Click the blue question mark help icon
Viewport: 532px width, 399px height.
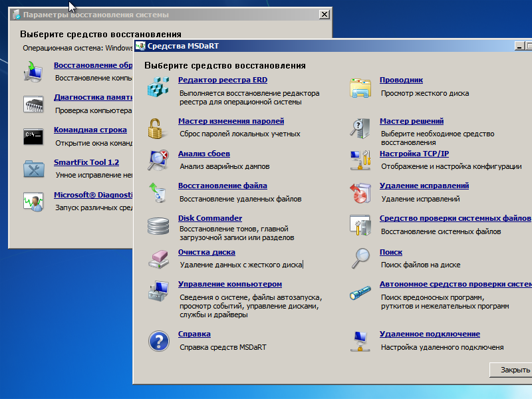[158, 341]
